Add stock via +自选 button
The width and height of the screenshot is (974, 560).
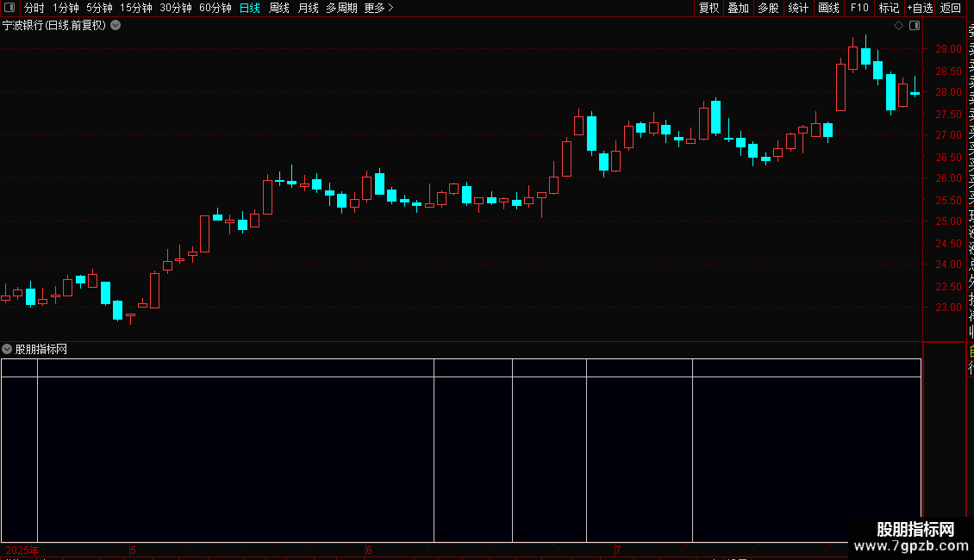tap(920, 8)
